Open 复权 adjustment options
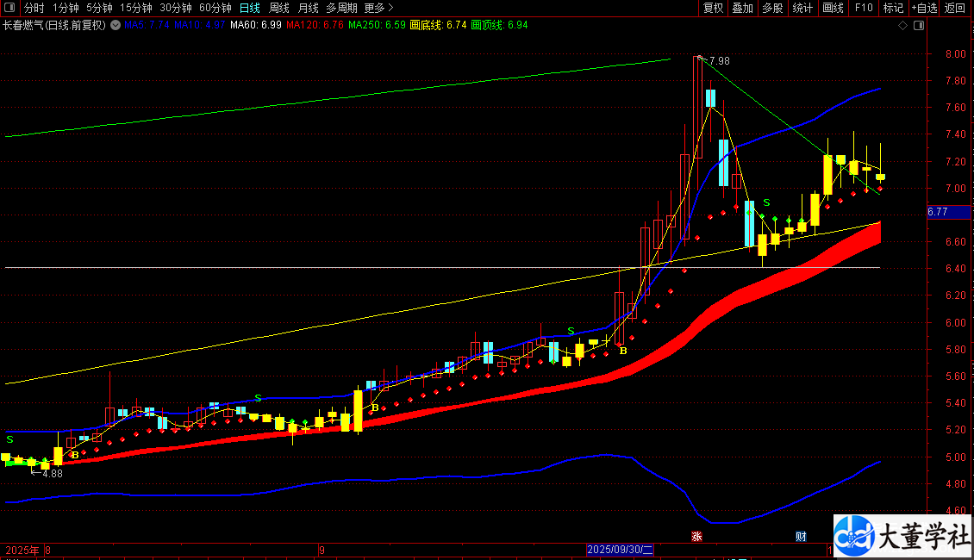The image size is (974, 560). click(713, 8)
